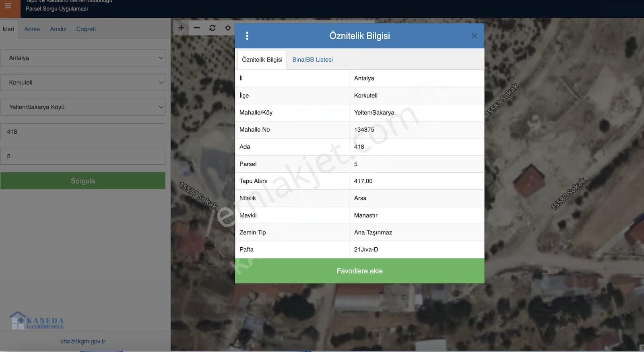
Task: Zoom in with the plus icon
Action: click(x=181, y=28)
